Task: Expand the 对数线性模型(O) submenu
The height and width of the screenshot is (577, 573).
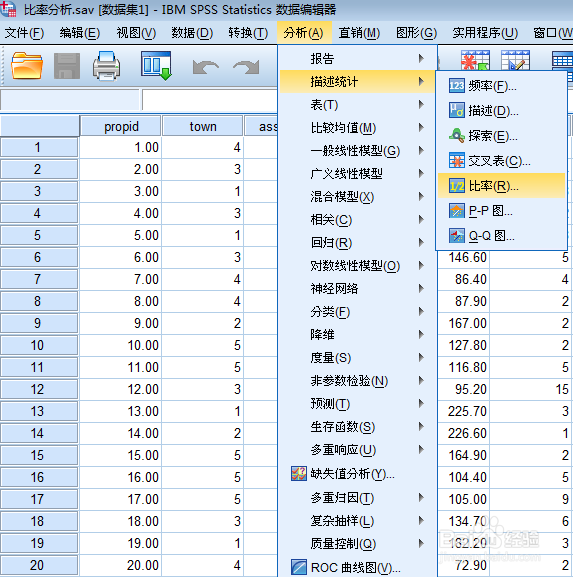Action: (358, 266)
